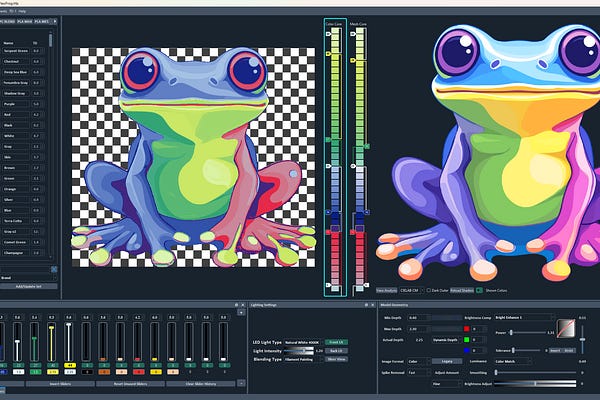Adjust the vertical slider beside curve preview
The height and width of the screenshot is (400, 600).
[582, 340]
